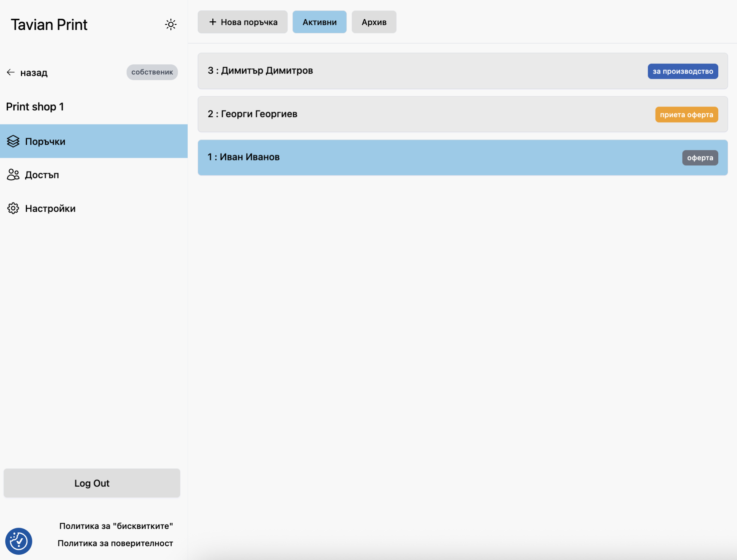The height and width of the screenshot is (560, 737).
Task: Open the cookie consent icon at bottom left
Action: (19, 541)
